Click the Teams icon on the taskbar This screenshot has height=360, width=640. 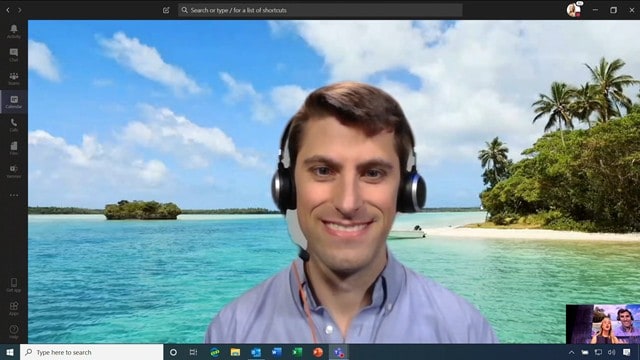coord(339,352)
